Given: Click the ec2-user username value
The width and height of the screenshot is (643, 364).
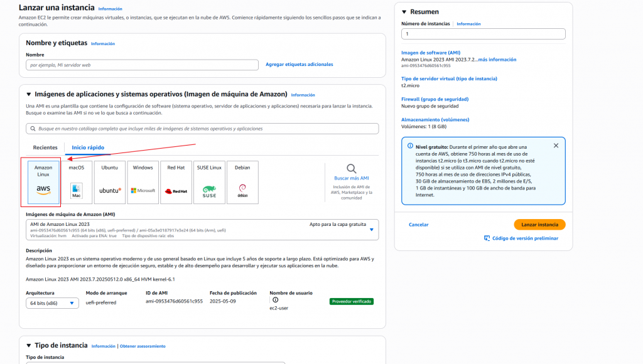Looking at the screenshot, I should [279, 308].
